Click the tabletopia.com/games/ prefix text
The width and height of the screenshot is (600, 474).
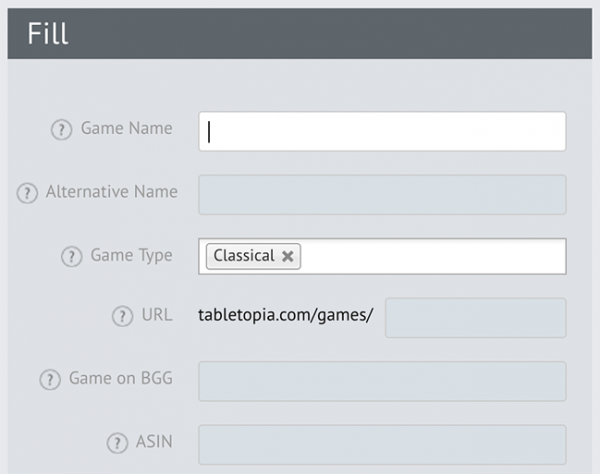tap(286, 317)
